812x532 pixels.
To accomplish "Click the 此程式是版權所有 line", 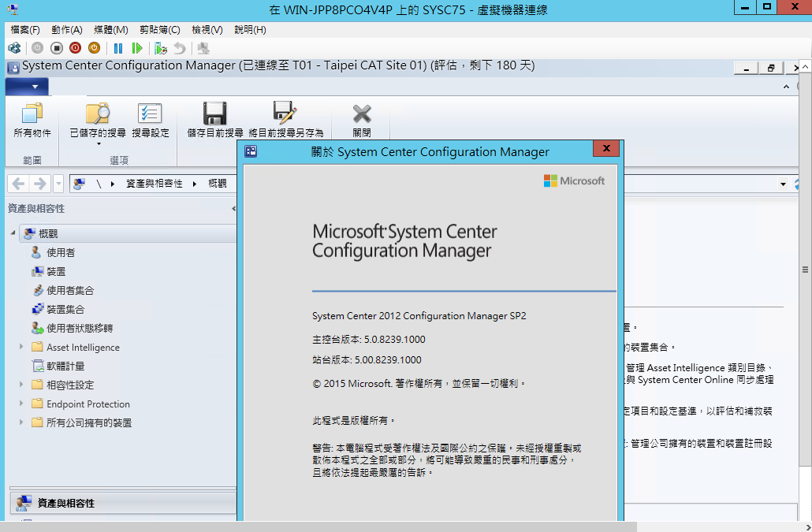I will pos(354,421).
